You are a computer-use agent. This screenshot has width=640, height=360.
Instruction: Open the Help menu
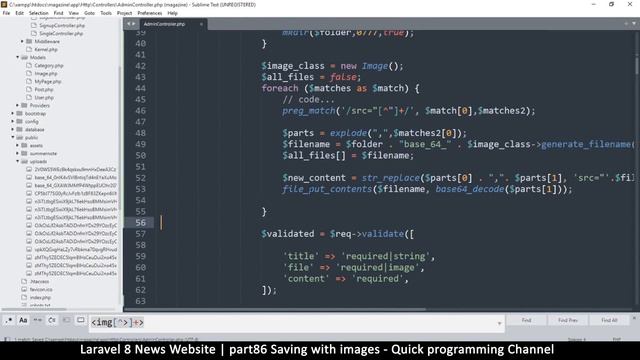click(x=172, y=13)
